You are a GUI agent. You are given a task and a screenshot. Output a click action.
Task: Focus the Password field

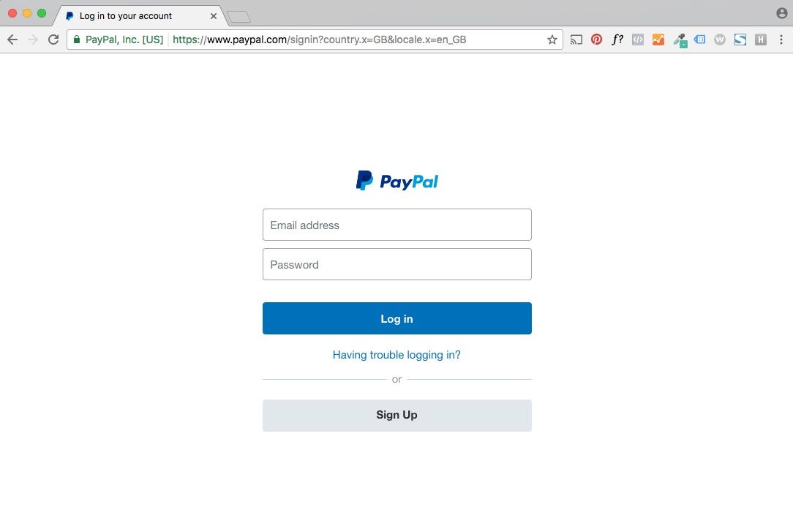coord(397,264)
